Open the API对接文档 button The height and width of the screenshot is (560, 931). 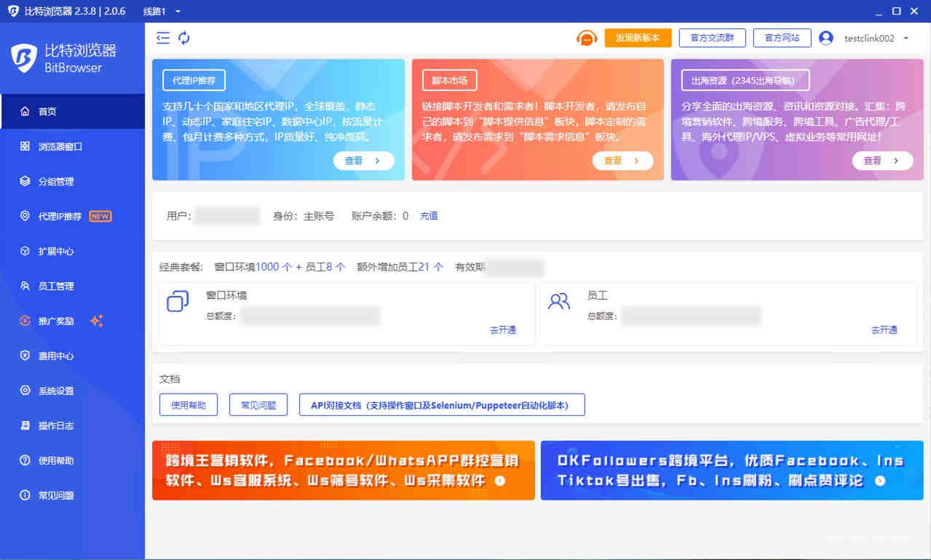tap(442, 405)
